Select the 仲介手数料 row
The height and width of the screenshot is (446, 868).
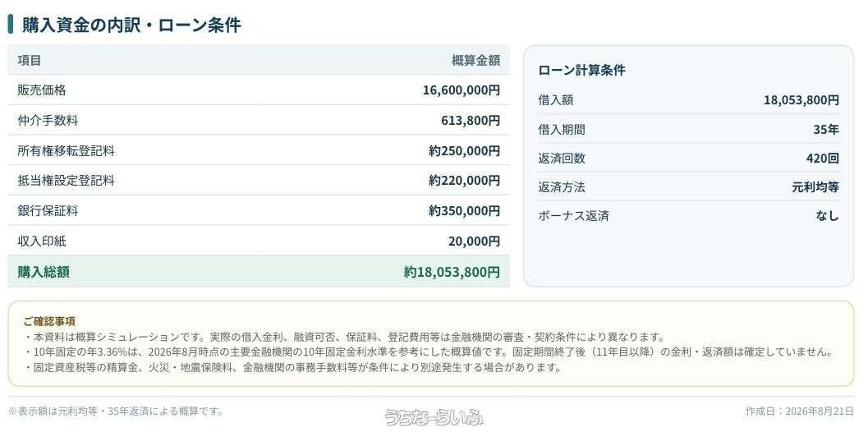[259, 120]
